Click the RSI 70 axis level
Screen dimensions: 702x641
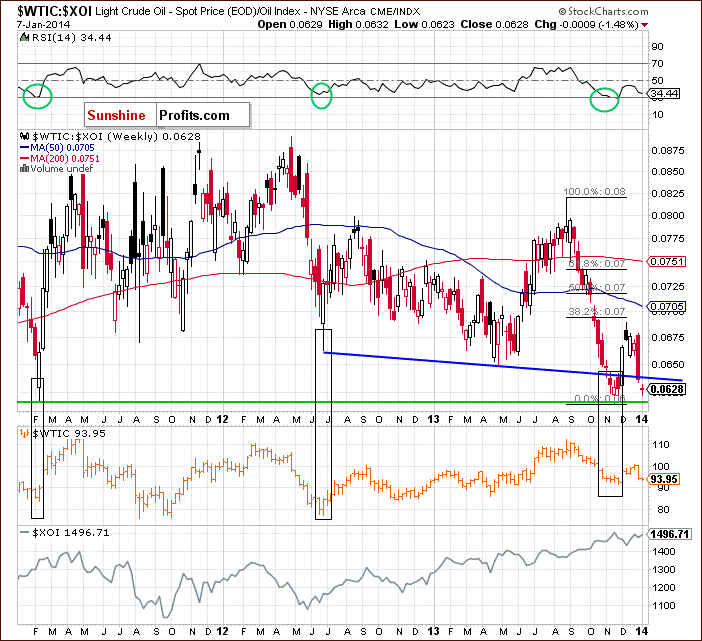pyautogui.click(x=657, y=64)
